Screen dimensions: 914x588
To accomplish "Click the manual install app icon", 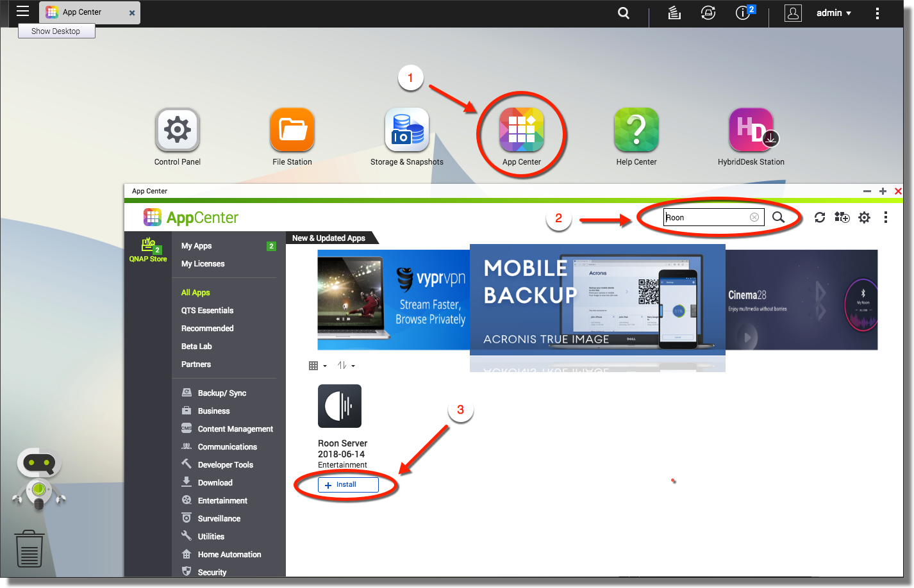I will (842, 218).
